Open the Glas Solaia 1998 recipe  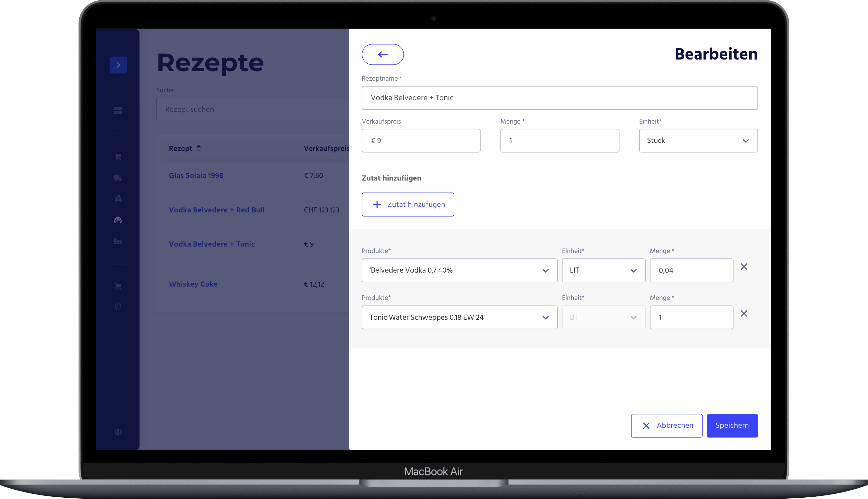[x=195, y=175]
